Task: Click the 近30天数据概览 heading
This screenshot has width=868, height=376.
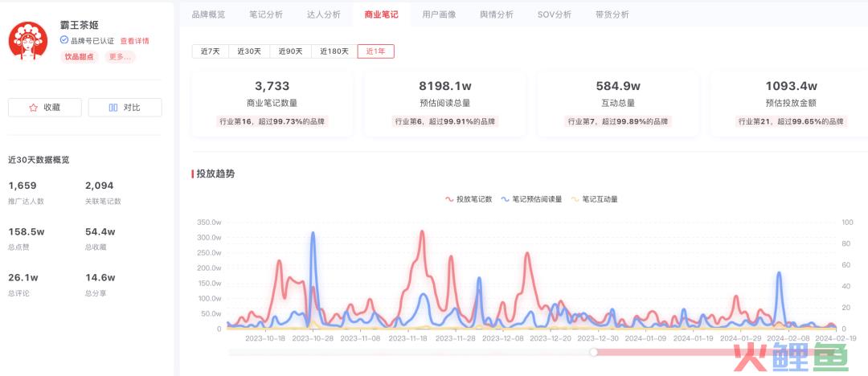Action: (39, 160)
